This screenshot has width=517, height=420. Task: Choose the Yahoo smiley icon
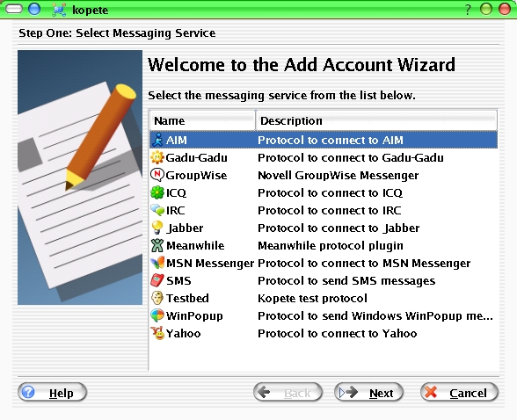(157, 333)
